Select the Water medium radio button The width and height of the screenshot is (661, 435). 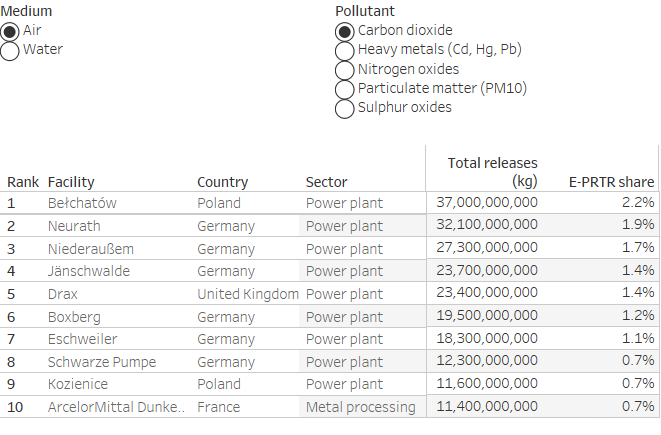pos(10,51)
